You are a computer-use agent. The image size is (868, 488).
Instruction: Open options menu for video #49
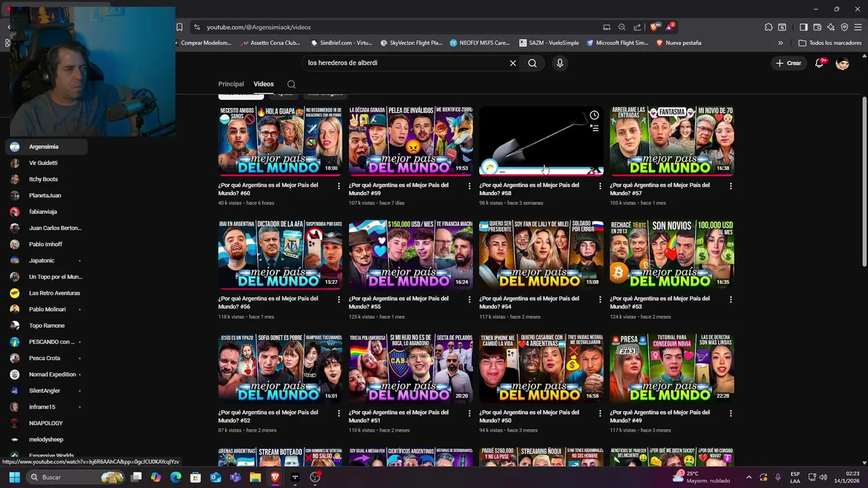click(730, 413)
